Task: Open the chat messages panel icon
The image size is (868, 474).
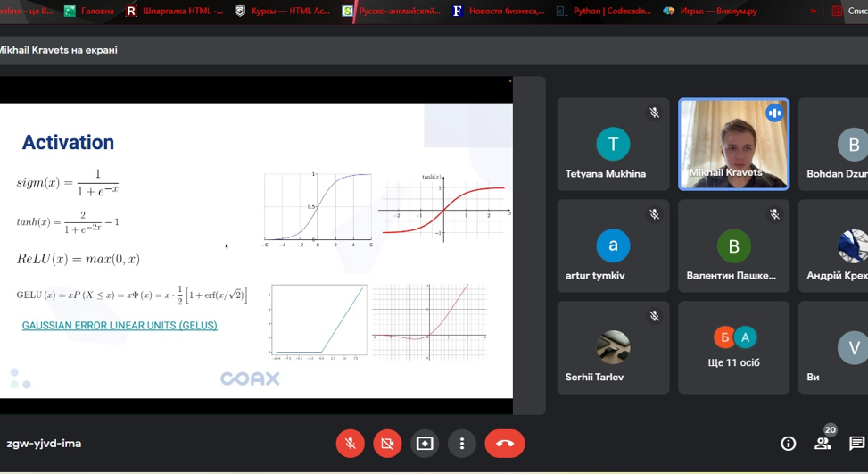Action: click(856, 444)
